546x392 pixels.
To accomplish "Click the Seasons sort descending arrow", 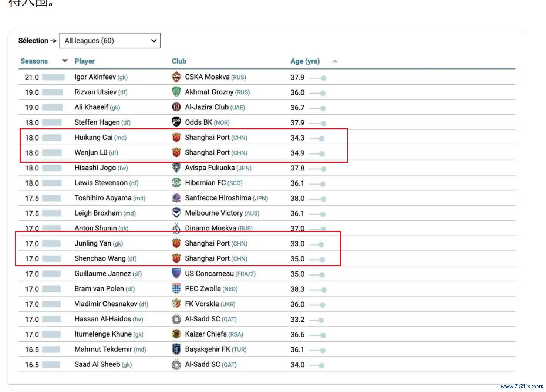I will tap(65, 61).
